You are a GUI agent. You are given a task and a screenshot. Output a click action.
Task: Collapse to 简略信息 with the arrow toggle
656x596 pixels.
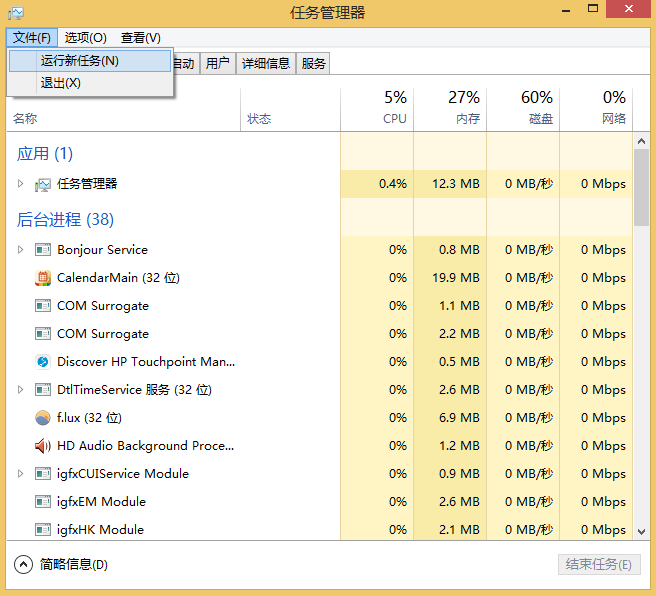(23, 565)
